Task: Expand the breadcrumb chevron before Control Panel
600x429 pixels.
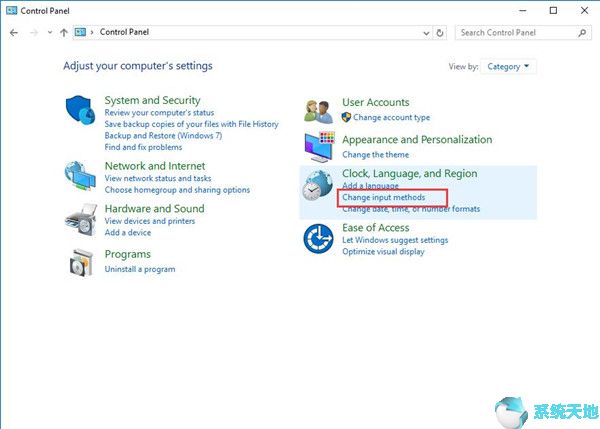Action: coord(92,33)
